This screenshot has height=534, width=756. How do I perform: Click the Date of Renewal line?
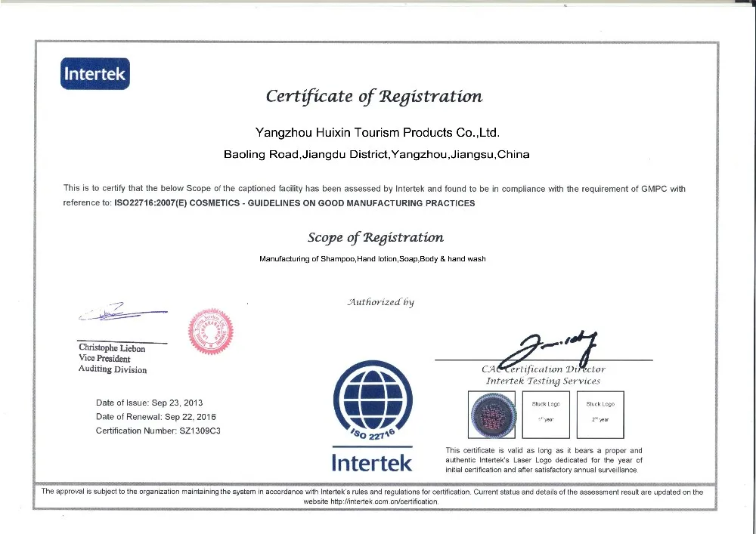click(155, 417)
